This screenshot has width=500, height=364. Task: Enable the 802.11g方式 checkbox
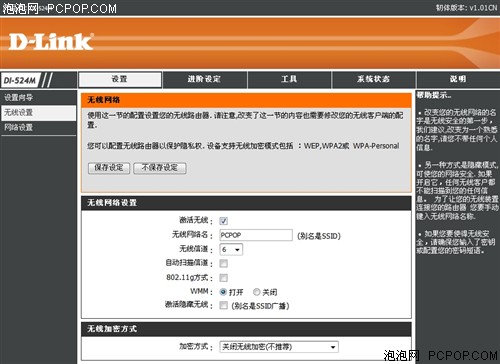(224, 278)
